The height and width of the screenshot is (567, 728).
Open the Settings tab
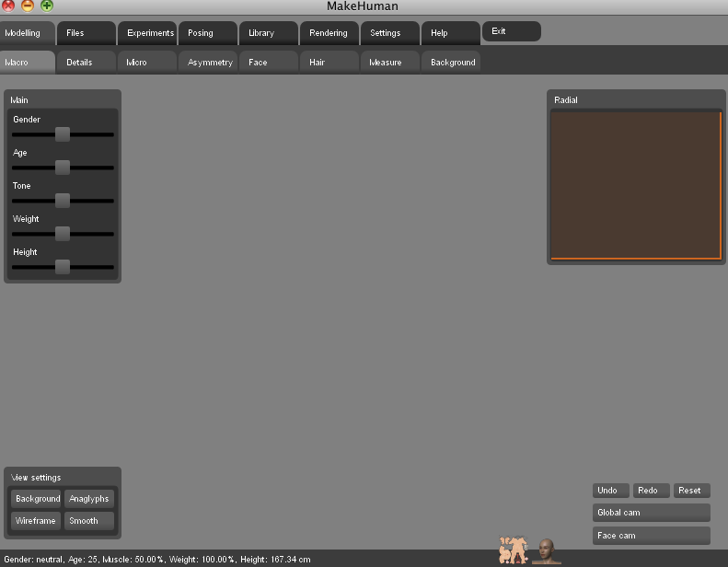tap(390, 33)
